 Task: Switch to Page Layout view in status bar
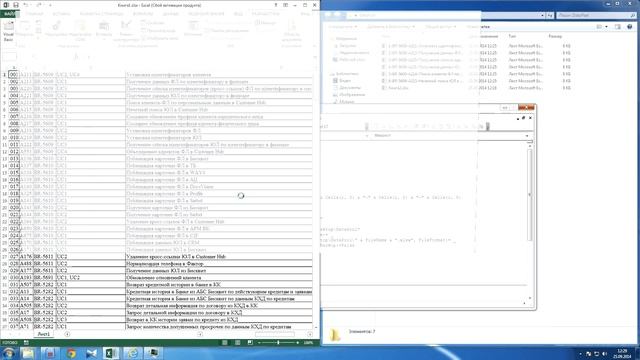[x=238, y=342]
